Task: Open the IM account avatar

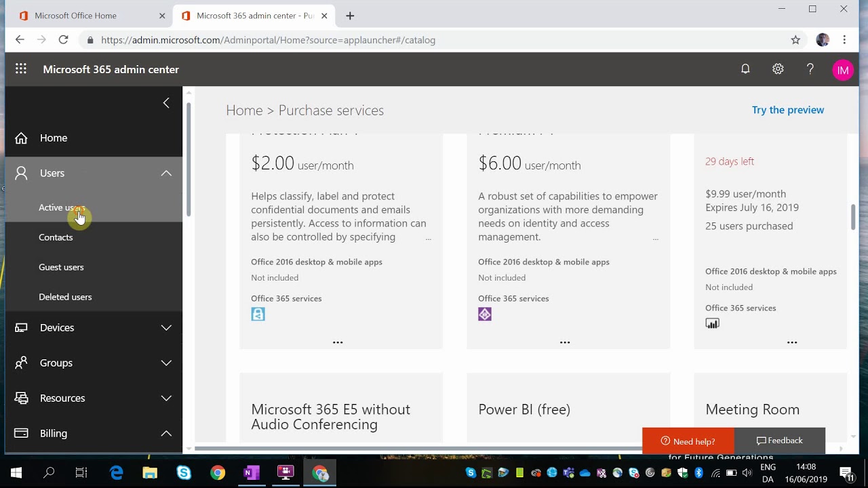Action: (843, 70)
